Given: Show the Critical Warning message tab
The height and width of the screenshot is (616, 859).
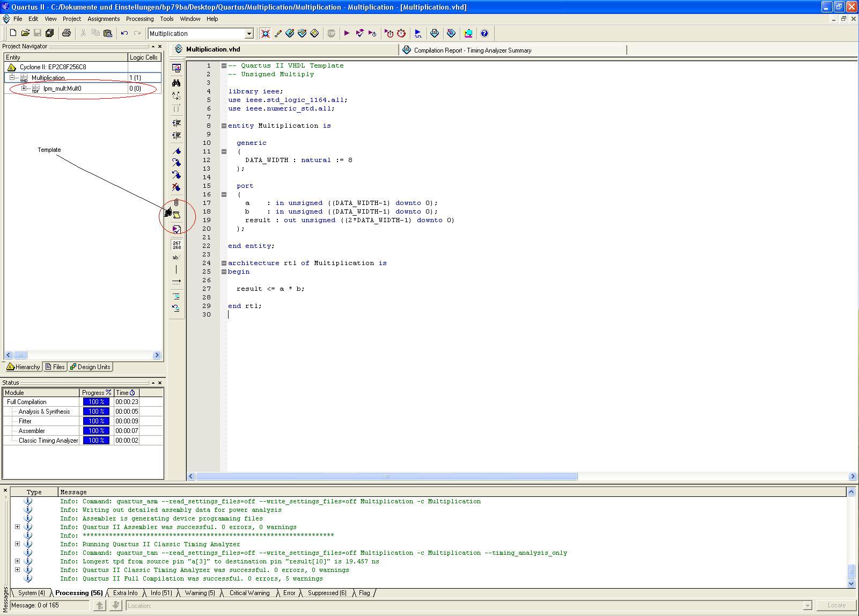Looking at the screenshot, I should (249, 593).
